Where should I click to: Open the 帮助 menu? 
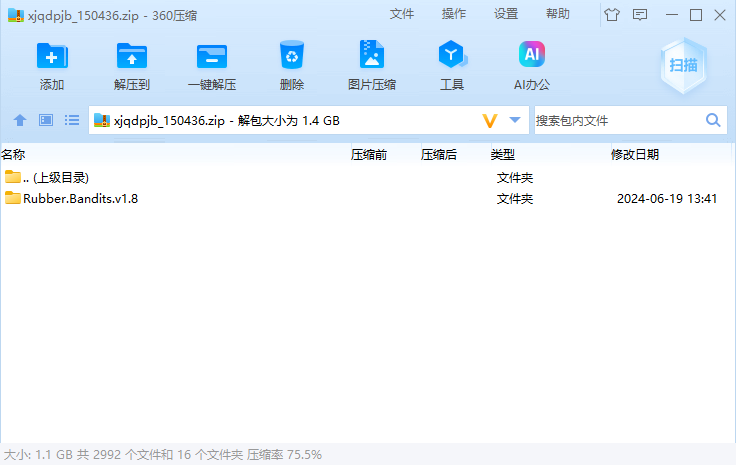[558, 14]
